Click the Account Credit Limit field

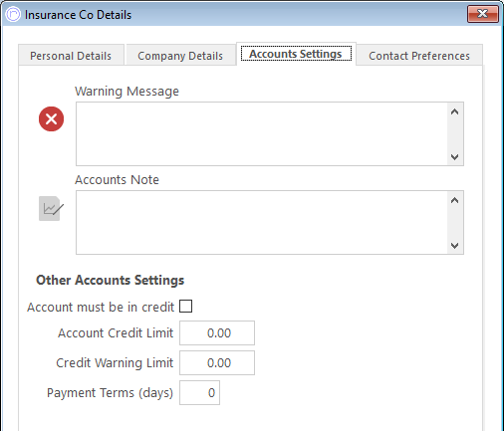(x=217, y=332)
